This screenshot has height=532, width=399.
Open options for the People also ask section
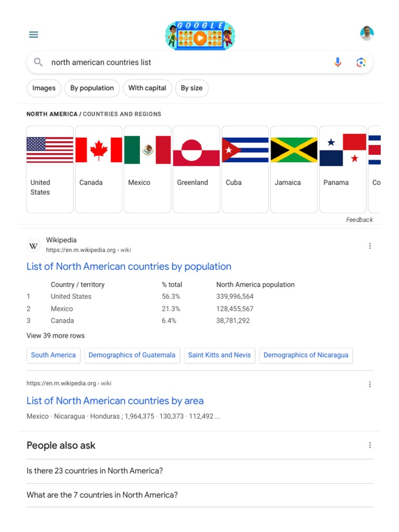[x=370, y=445]
